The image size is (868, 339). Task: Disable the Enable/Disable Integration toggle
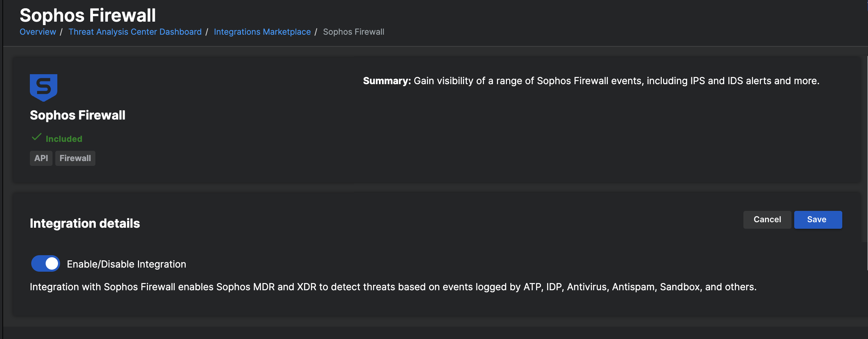tap(46, 264)
